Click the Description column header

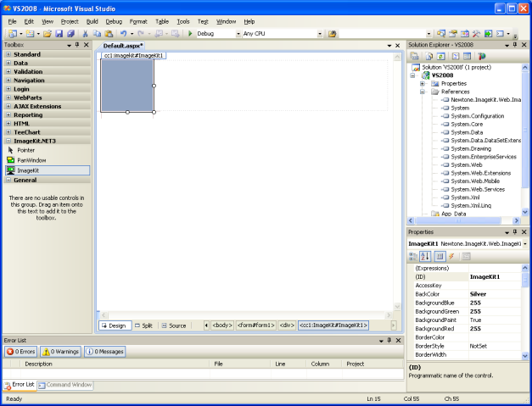click(115, 364)
